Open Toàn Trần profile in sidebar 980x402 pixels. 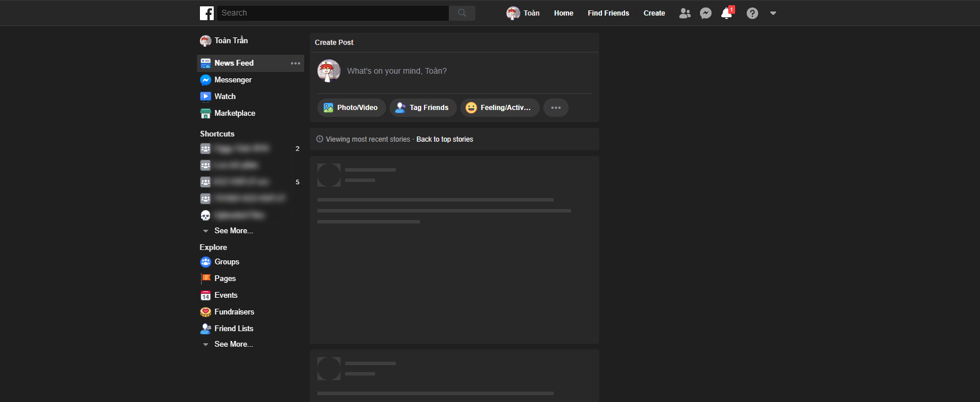tap(224, 40)
